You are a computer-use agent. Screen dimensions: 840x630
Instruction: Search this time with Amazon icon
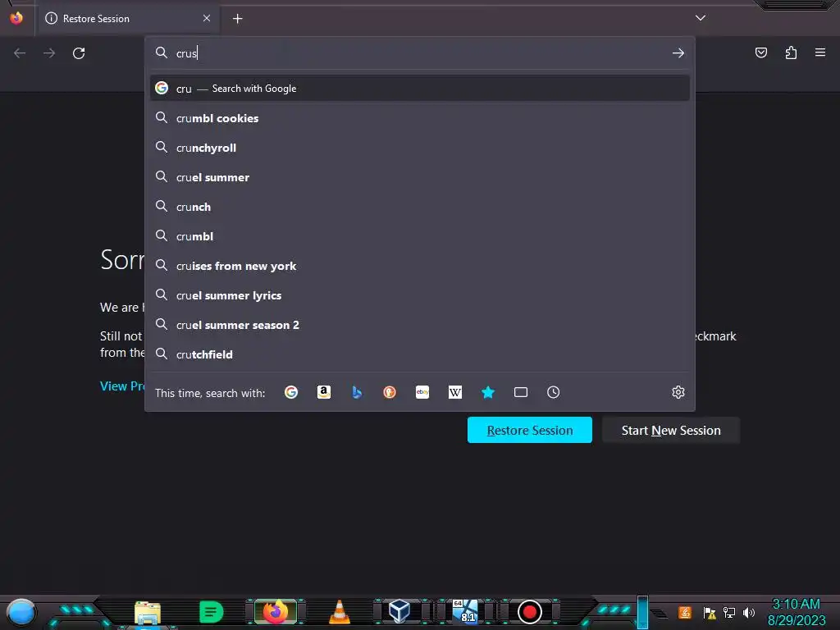click(x=323, y=392)
